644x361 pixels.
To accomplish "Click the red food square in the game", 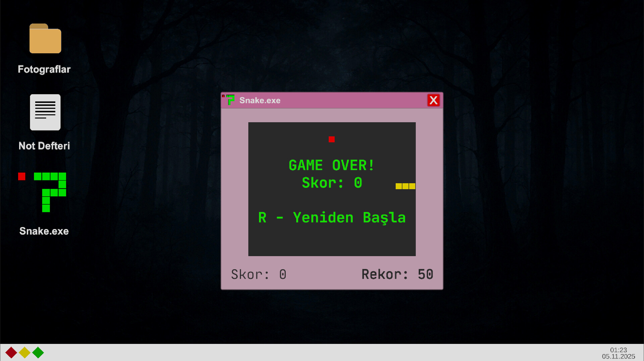I will 331,139.
